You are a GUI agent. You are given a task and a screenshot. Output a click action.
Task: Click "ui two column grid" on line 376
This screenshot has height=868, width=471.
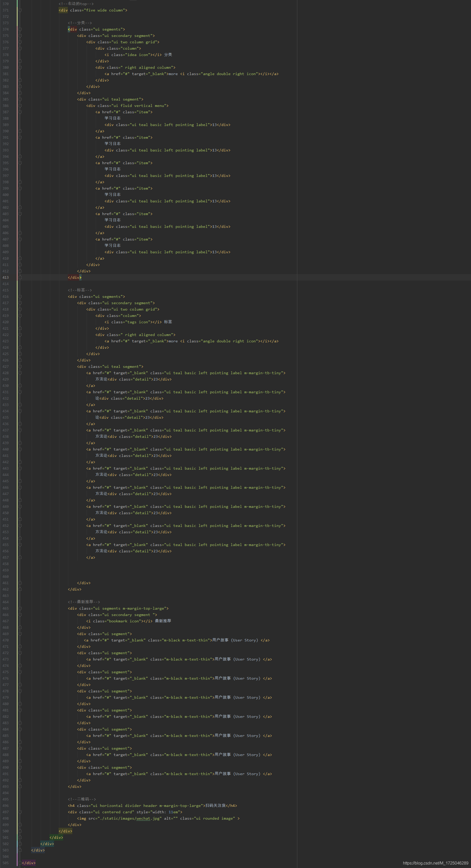pyautogui.click(x=134, y=42)
